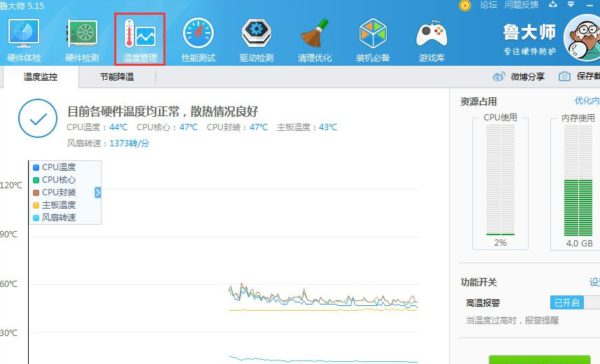Screen dimensions: 600x364
Task: Open 装机必备 essential software
Action: (373, 40)
